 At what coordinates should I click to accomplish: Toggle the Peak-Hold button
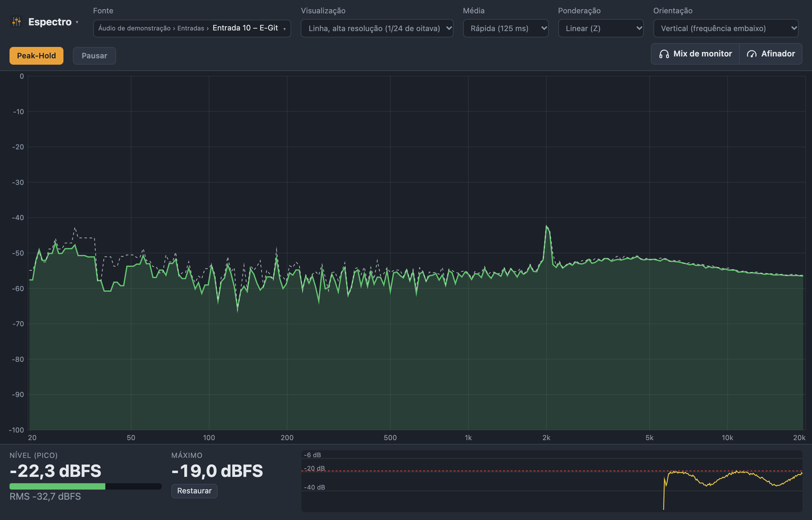[x=37, y=56]
